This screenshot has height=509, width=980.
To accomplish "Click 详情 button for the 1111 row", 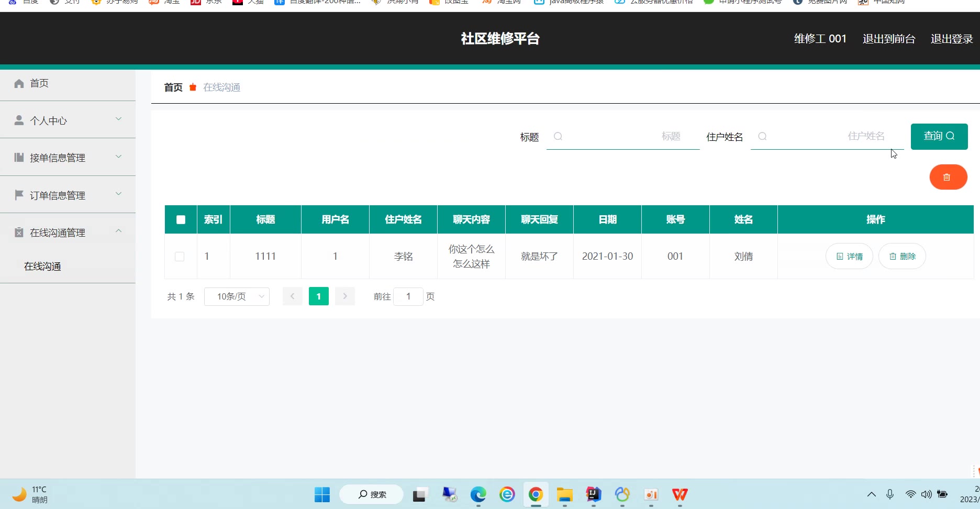I will pos(849,257).
